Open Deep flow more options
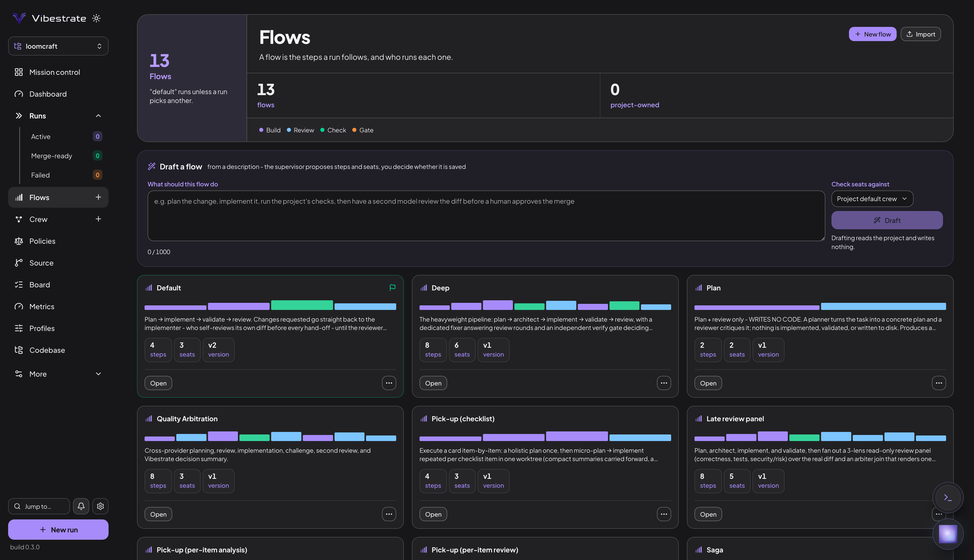Image resolution: width=974 pixels, height=560 pixels. point(664,383)
